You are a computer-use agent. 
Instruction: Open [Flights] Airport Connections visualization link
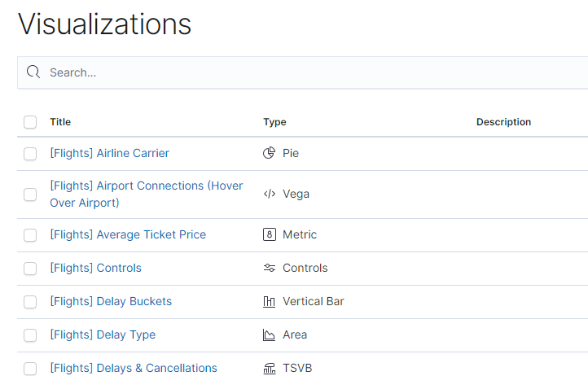click(147, 195)
